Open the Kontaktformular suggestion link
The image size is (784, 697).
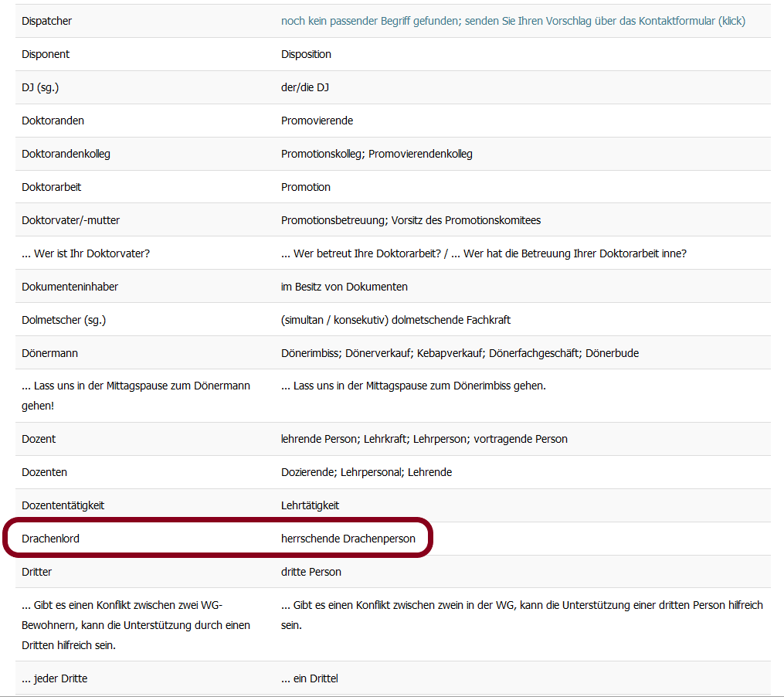pos(513,21)
